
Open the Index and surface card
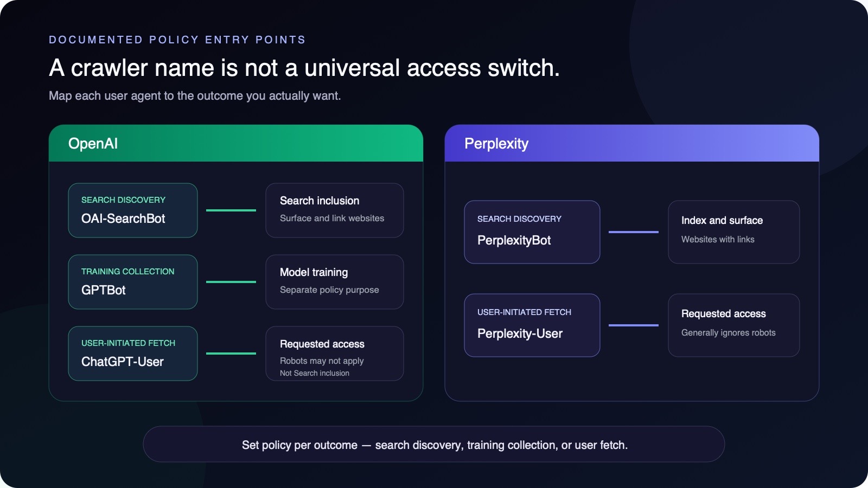pyautogui.click(x=734, y=232)
